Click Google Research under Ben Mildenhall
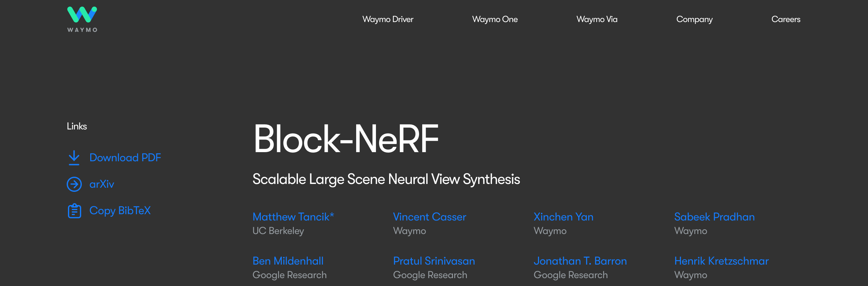Image resolution: width=868 pixels, height=286 pixels. 289,275
